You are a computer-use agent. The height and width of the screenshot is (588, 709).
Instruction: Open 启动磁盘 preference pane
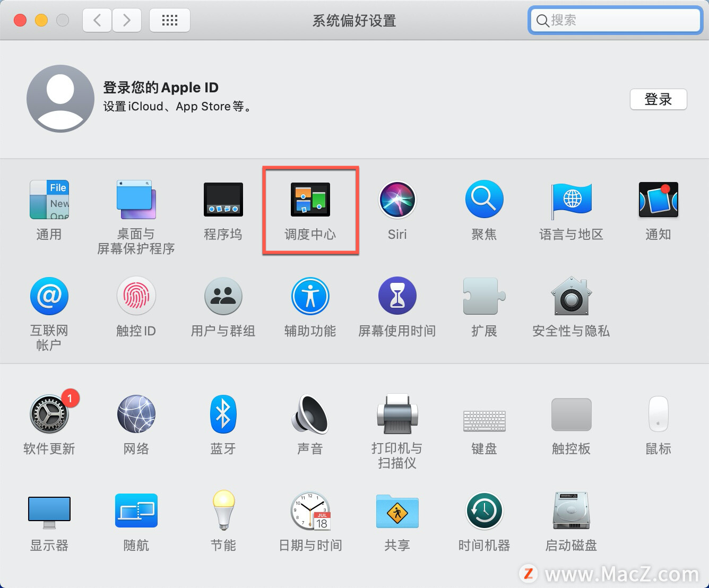click(x=571, y=511)
